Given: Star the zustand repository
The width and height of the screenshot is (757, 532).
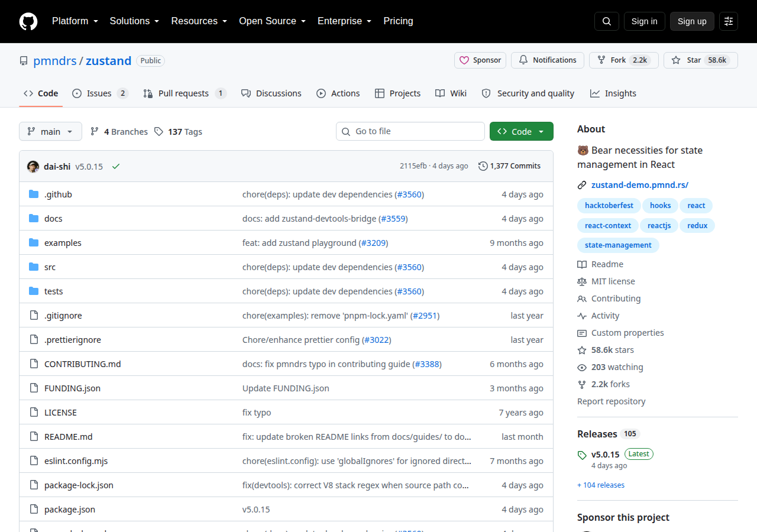Looking at the screenshot, I should point(701,60).
